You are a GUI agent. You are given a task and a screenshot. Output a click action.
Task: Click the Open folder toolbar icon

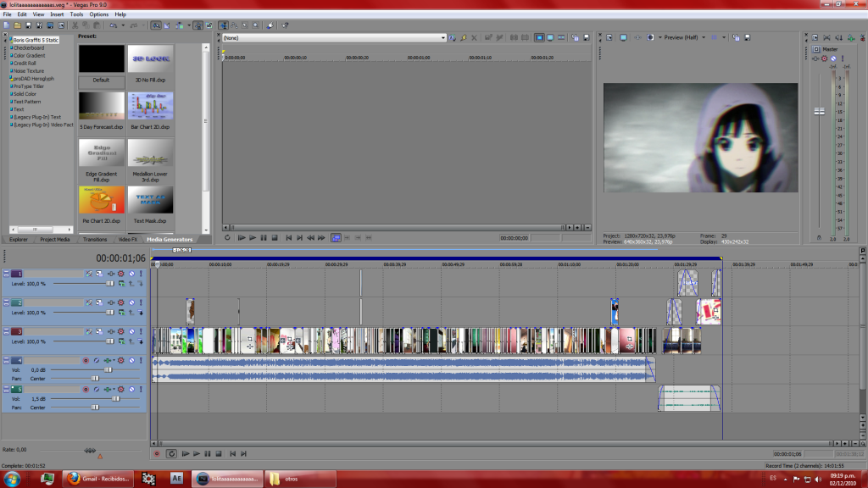[x=17, y=25]
